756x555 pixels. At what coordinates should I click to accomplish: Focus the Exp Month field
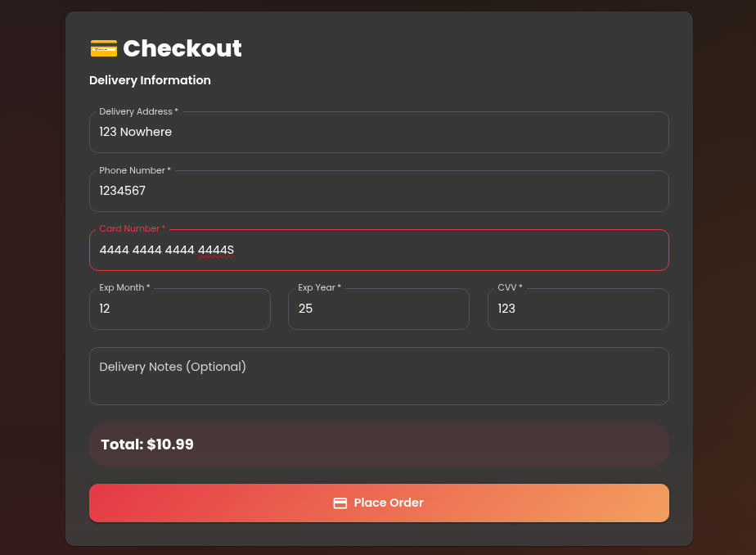tap(179, 309)
